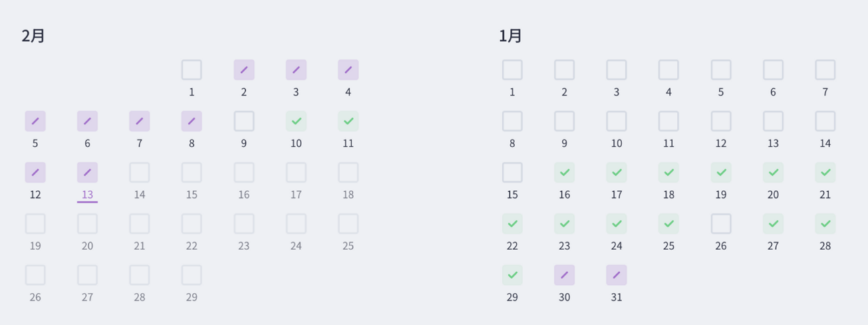The image size is (868, 325).
Task: Toggle the disabled box for February 14
Action: click(140, 173)
